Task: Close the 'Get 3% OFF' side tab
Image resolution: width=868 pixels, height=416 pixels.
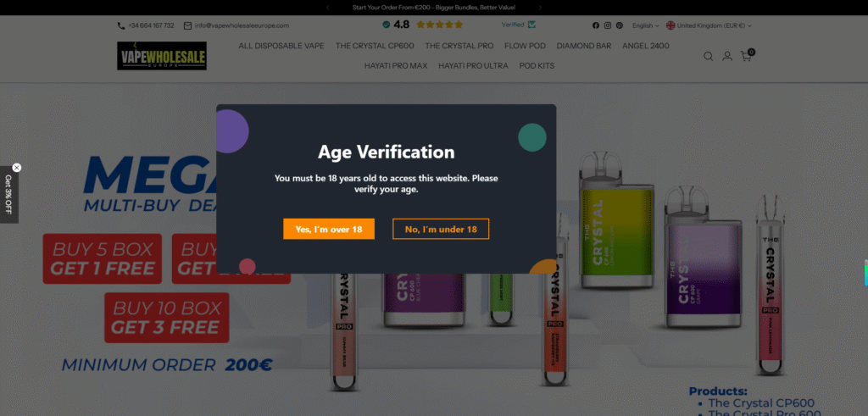Action: coord(17,168)
